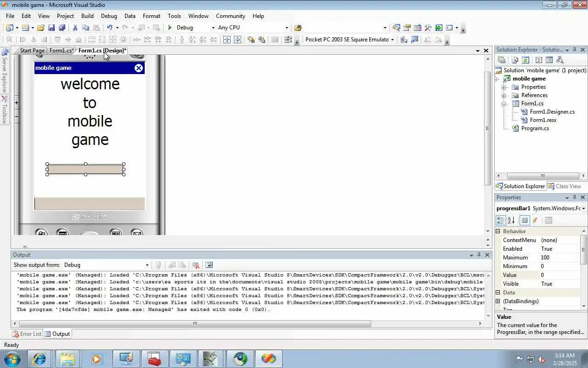Click the Maximum property value 100
Image resolution: width=588 pixels, height=368 pixels.
pos(560,258)
